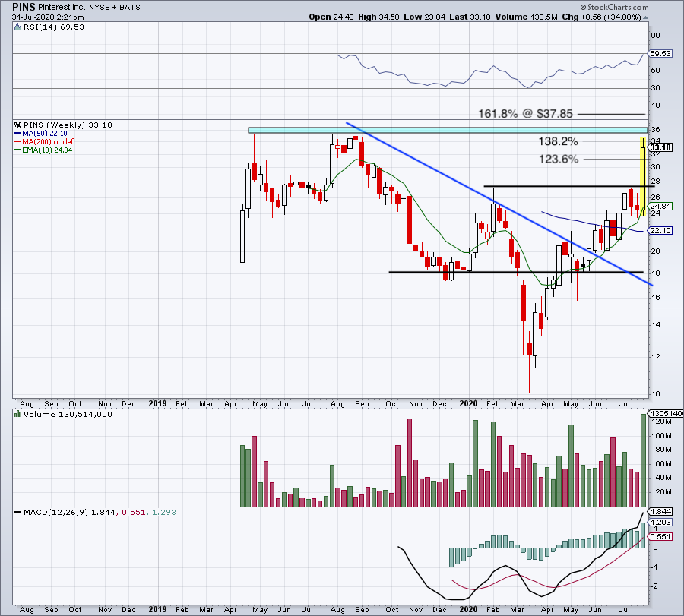Click the Open 24.48 header value
Image resolution: width=684 pixels, height=616 pixels.
(331, 17)
